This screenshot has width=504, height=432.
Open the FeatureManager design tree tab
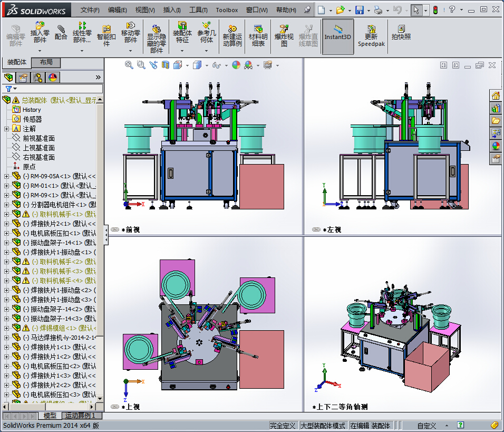pos(8,78)
